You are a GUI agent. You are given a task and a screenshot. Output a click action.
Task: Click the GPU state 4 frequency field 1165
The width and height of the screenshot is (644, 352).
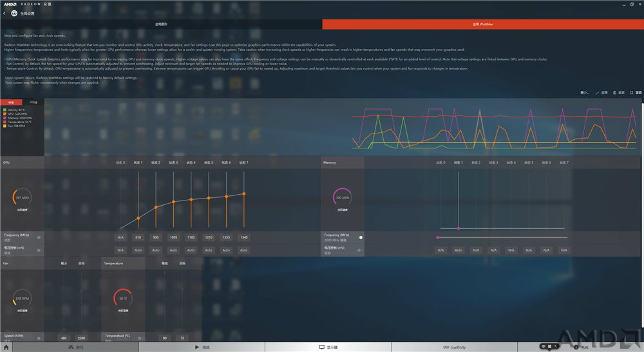(x=191, y=237)
